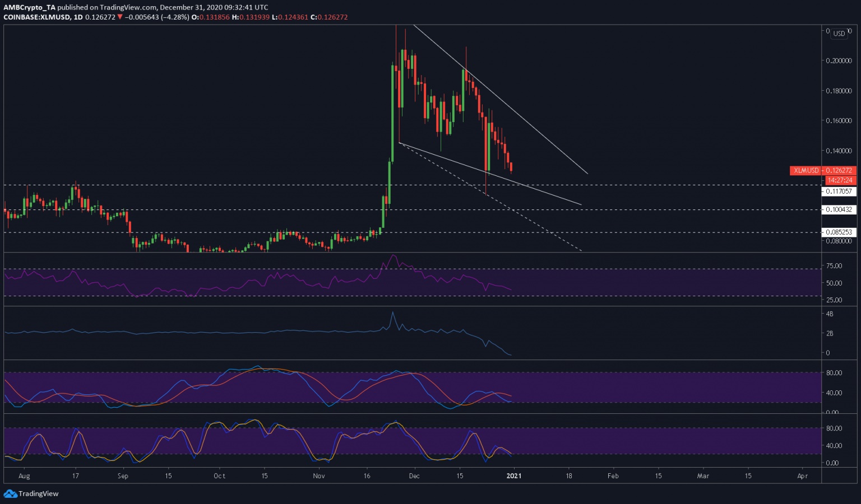The height and width of the screenshot is (504, 861).
Task: Click the 1D timeframe label in header
Action: pos(78,17)
